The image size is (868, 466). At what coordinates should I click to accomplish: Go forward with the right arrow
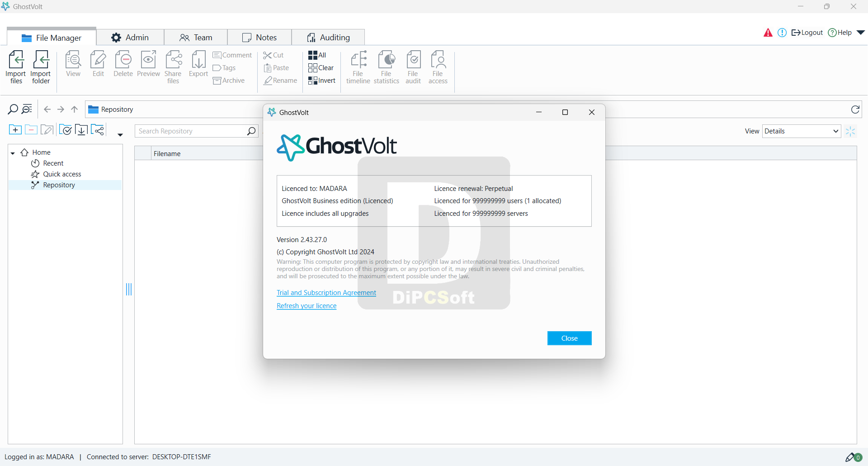coord(61,109)
